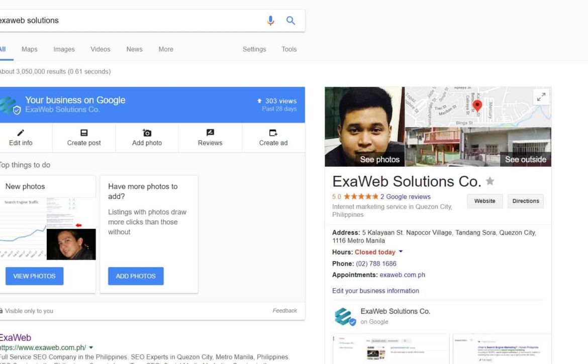Click the 'Have more photos to add?' heading
The height and width of the screenshot is (364, 588).
143,191
